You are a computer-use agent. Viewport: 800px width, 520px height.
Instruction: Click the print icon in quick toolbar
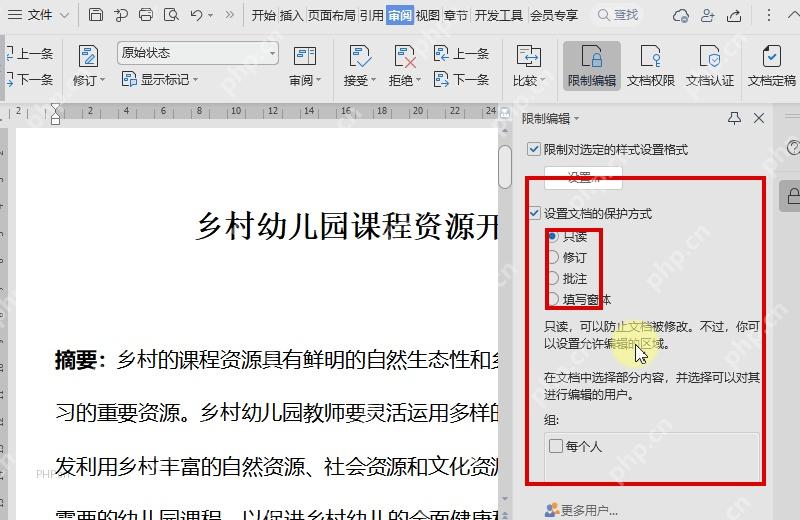pos(146,15)
